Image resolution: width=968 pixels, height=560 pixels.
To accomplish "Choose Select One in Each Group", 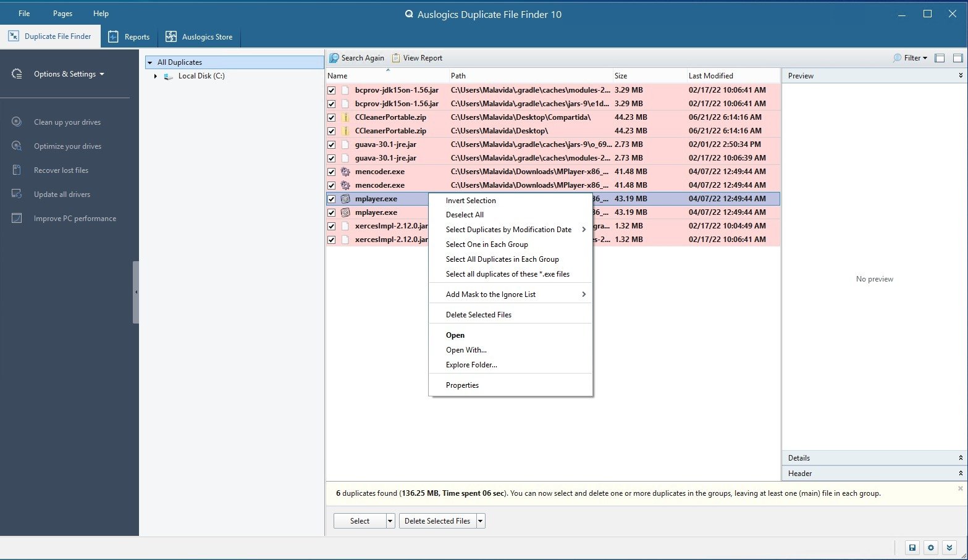I will (x=487, y=244).
